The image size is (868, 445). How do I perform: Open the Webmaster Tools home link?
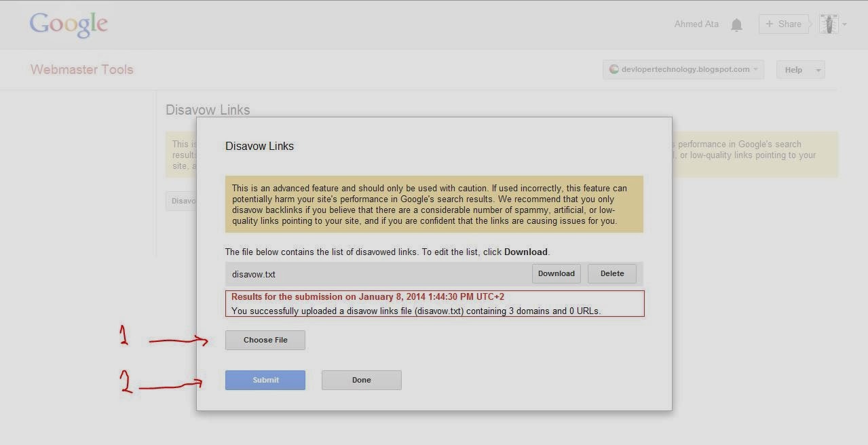82,69
